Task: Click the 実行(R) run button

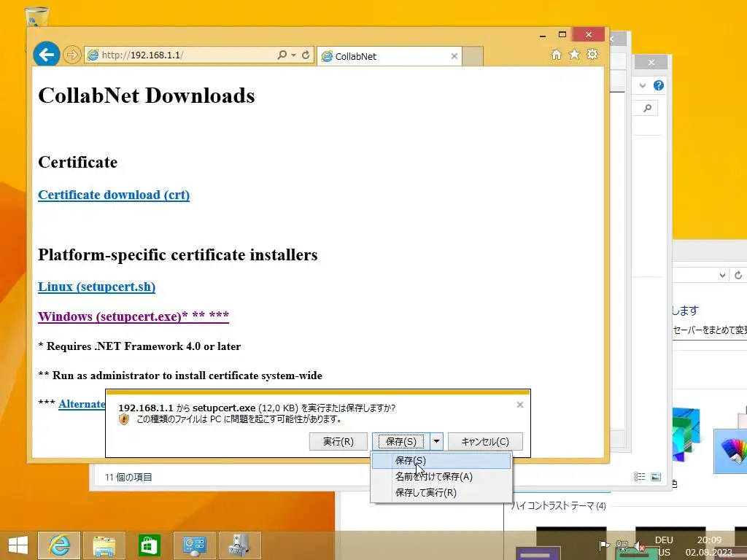Action: click(x=338, y=441)
